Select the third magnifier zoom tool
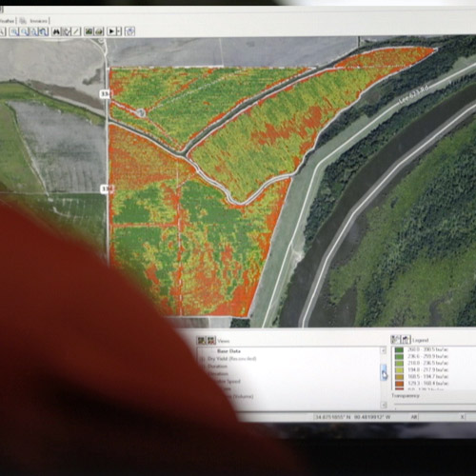476x476 pixels. [x=34, y=31]
